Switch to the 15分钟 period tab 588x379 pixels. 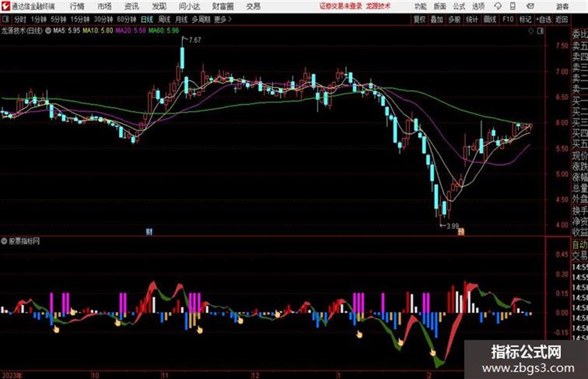80,19
